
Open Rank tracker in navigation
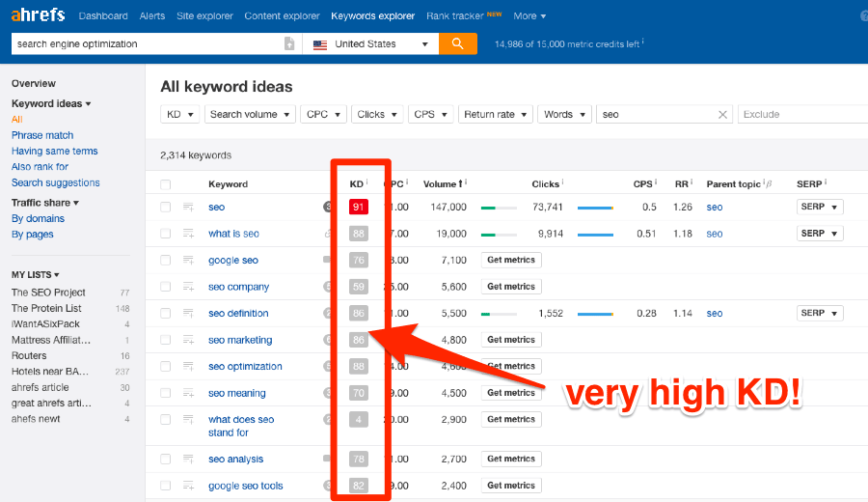coord(454,16)
